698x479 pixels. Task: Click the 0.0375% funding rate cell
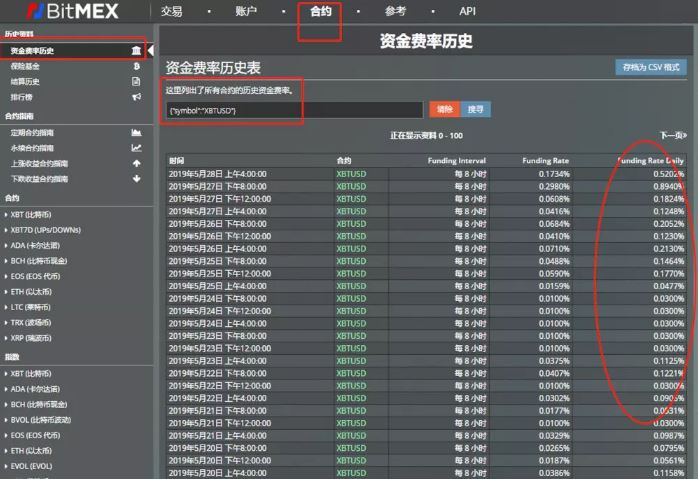(554, 361)
